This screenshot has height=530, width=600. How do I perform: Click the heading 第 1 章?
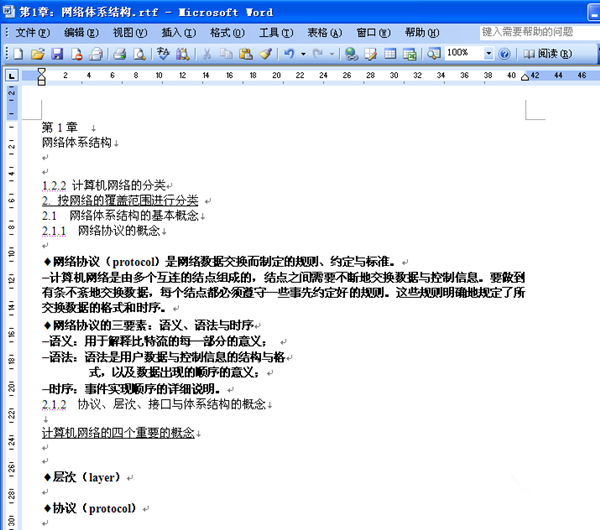tap(60, 127)
